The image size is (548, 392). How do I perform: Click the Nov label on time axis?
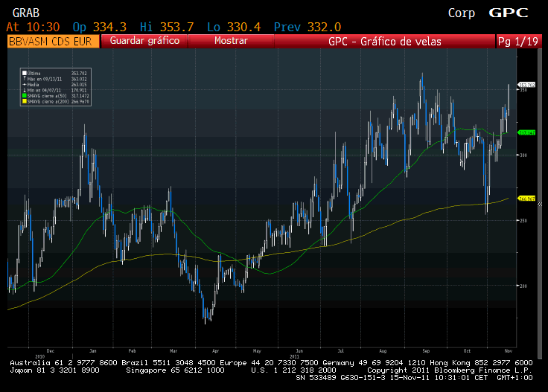pos(508,351)
